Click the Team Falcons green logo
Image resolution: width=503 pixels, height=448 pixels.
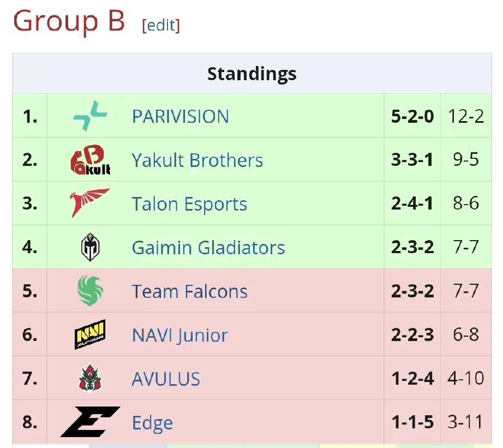90,290
